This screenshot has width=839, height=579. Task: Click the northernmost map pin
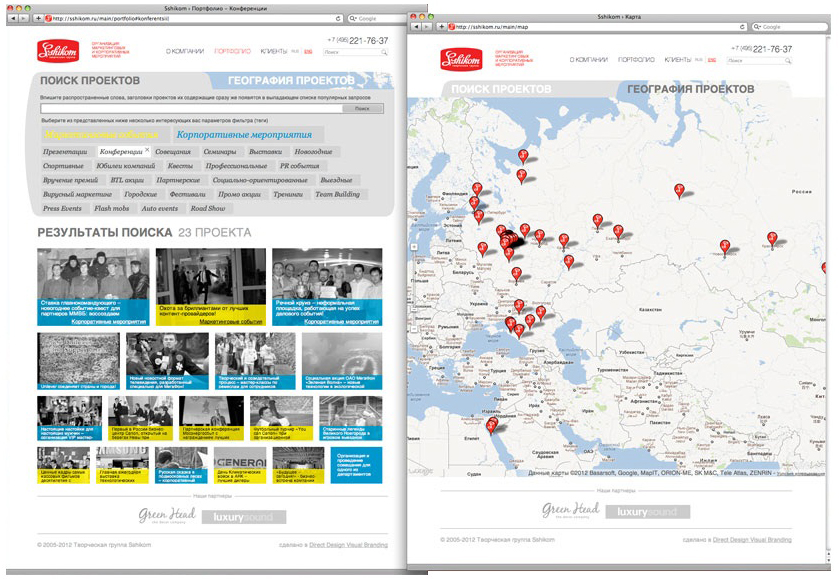point(523,156)
